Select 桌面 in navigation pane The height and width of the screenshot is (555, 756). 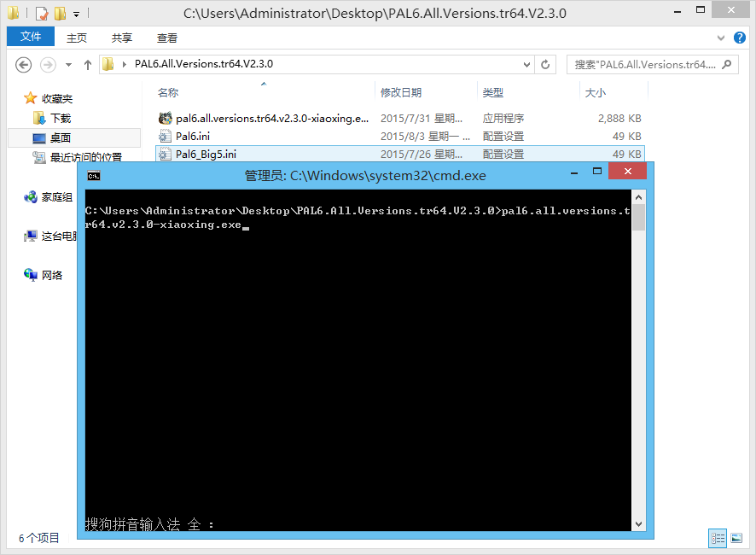tap(61, 138)
